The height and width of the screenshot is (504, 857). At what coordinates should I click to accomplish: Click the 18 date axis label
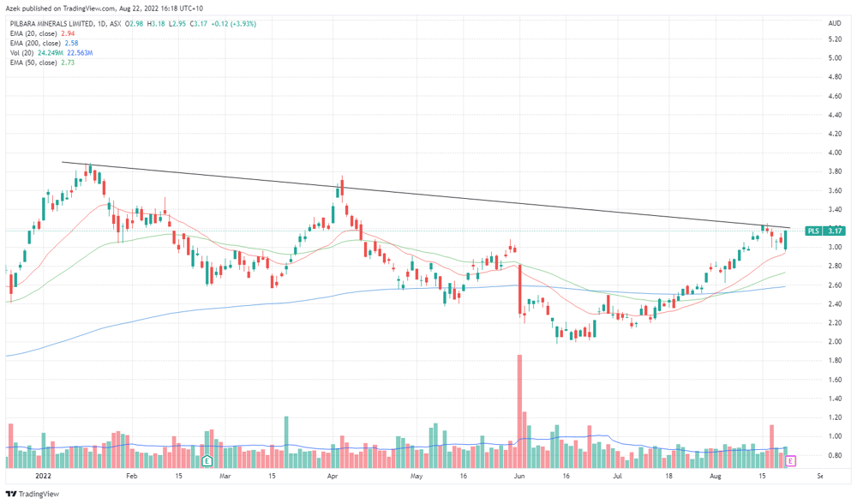(668, 476)
